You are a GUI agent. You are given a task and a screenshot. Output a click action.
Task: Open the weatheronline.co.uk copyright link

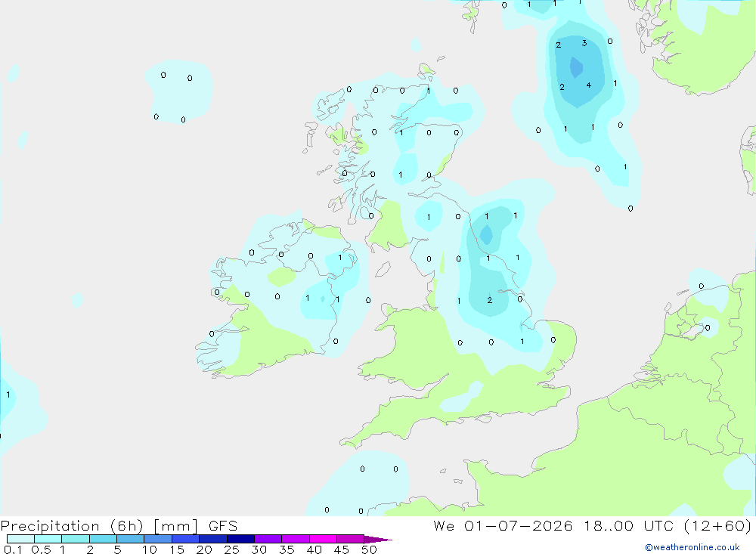[x=692, y=547]
